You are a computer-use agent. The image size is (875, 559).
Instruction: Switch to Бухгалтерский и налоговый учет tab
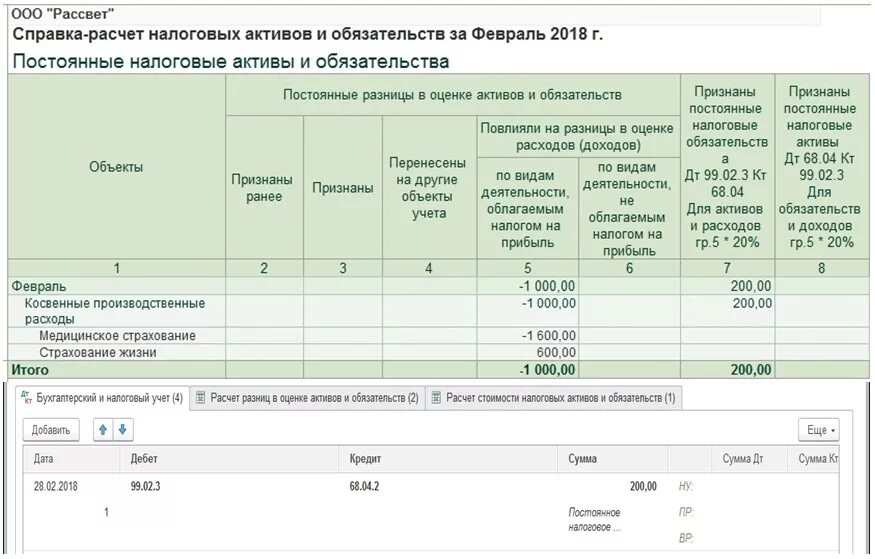point(103,398)
